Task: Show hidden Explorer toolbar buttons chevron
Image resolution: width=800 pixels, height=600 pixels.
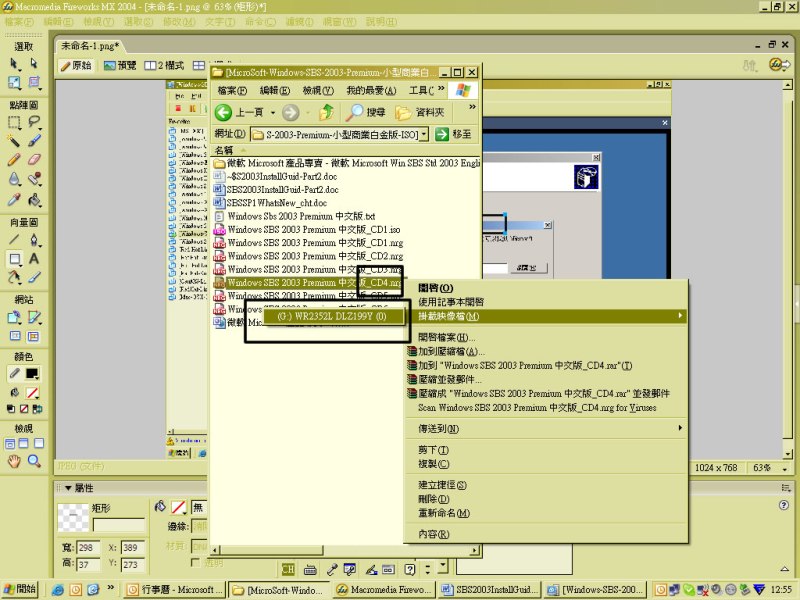Action: pos(472,107)
